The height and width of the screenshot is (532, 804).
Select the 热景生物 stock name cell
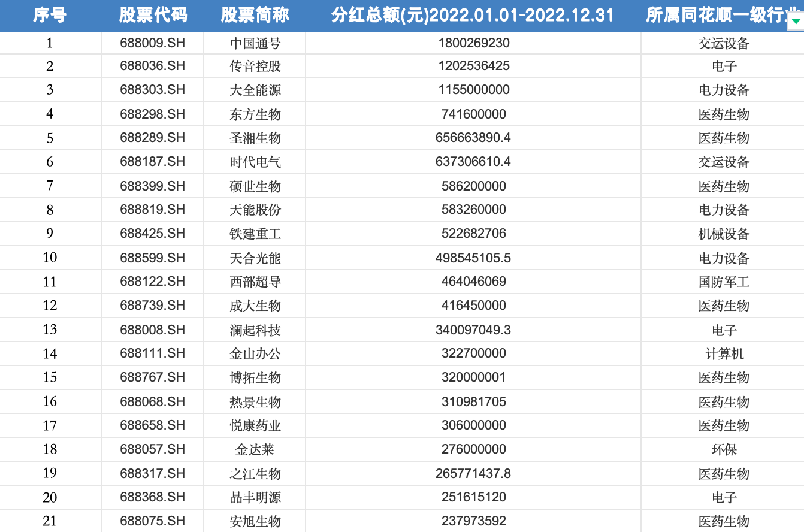255,401
